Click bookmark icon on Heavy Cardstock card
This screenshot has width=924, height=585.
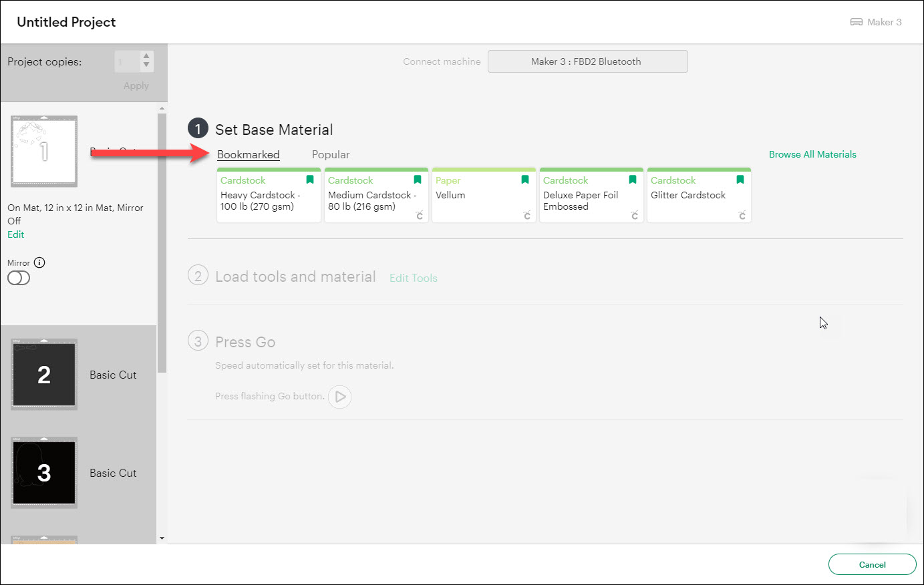(x=310, y=180)
